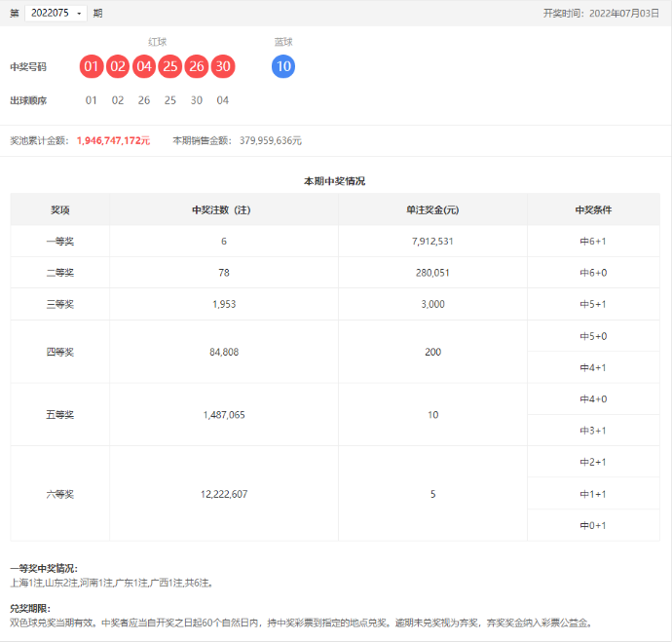The width and height of the screenshot is (672, 642).
Task: Click prize pool amount 1,946,747,172元
Action: 114,140
